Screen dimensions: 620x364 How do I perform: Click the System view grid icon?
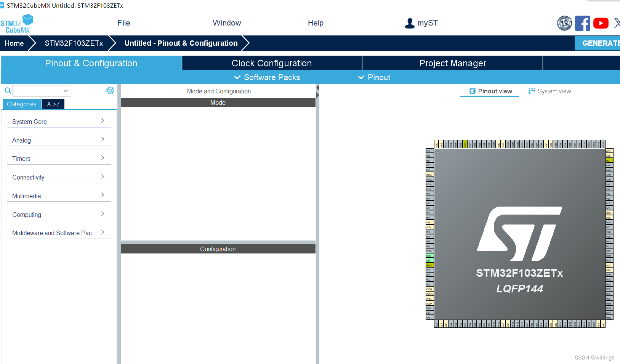(532, 91)
